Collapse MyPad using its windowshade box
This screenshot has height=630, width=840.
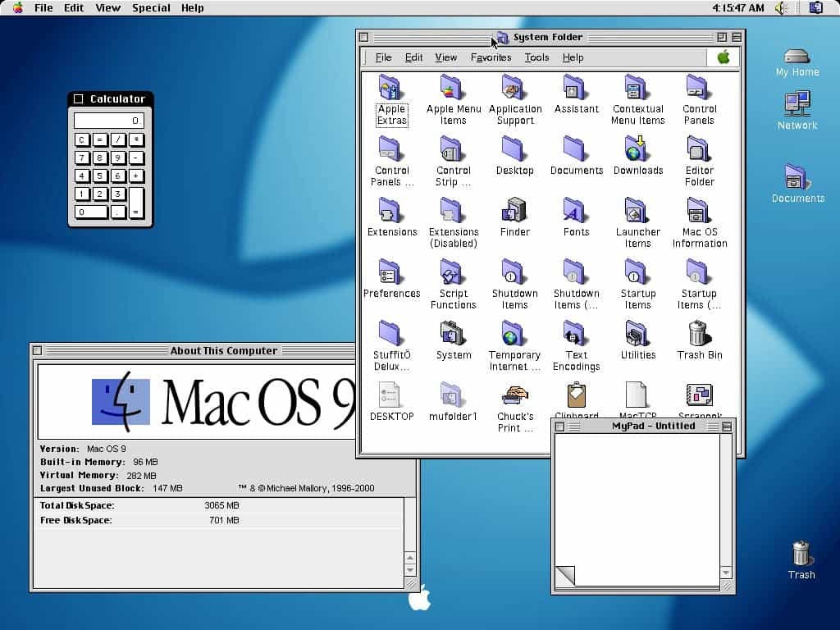coord(727,426)
